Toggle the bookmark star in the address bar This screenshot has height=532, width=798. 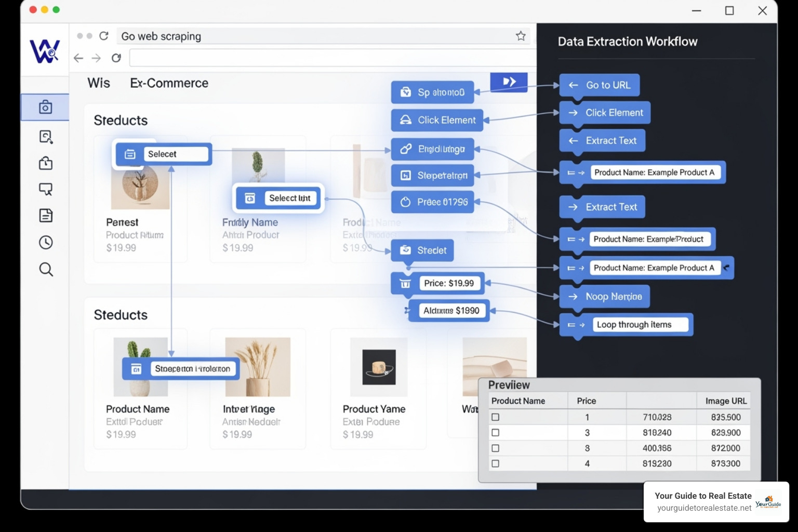click(520, 35)
